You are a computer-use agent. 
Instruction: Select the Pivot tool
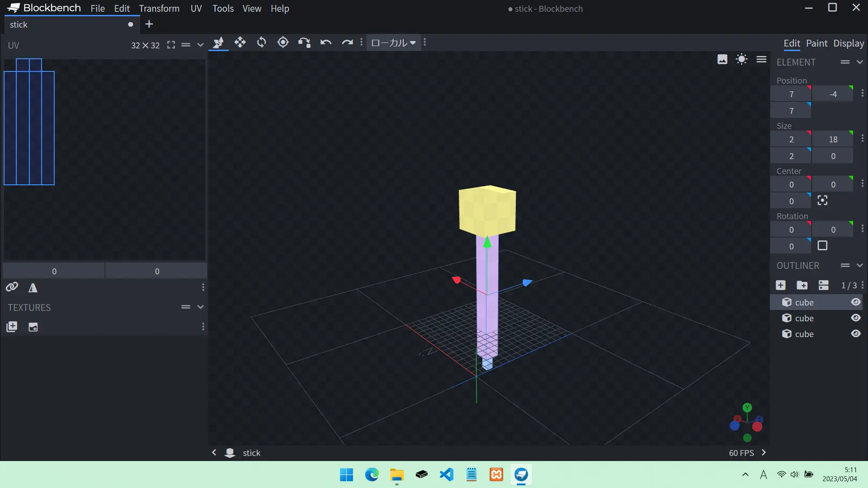click(283, 42)
